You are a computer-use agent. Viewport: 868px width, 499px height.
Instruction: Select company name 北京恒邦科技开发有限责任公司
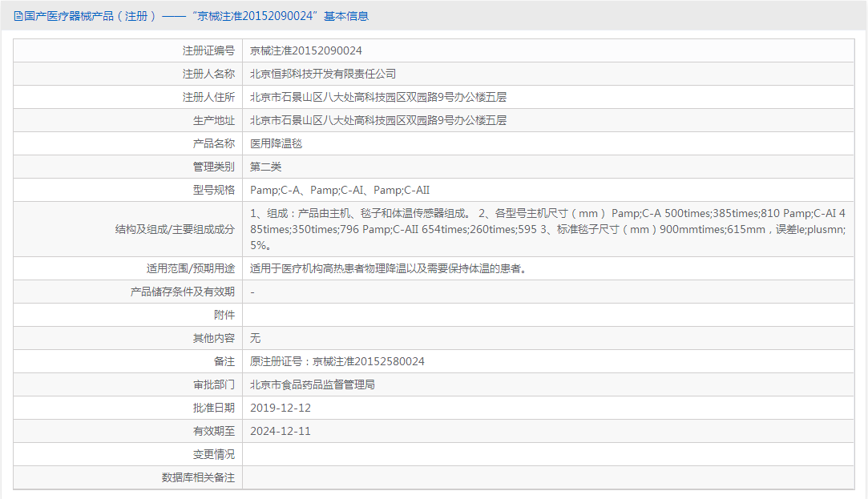tap(323, 74)
